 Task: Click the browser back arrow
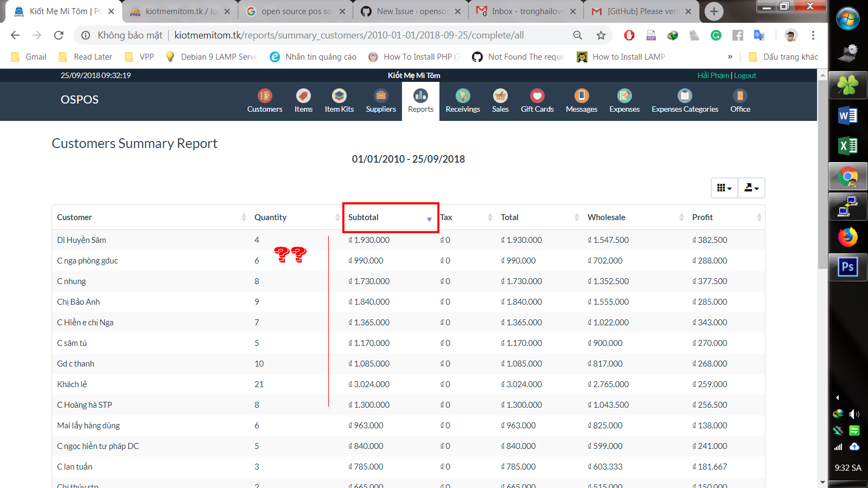(15, 35)
